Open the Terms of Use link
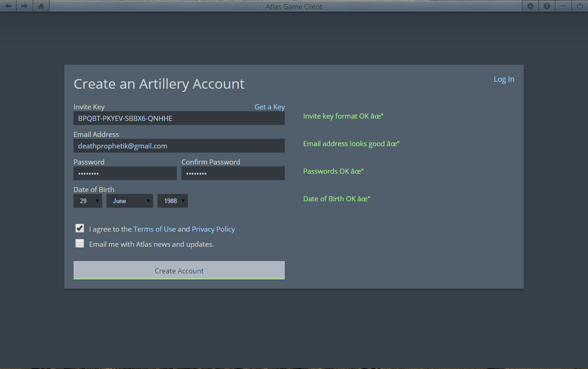 tap(154, 229)
